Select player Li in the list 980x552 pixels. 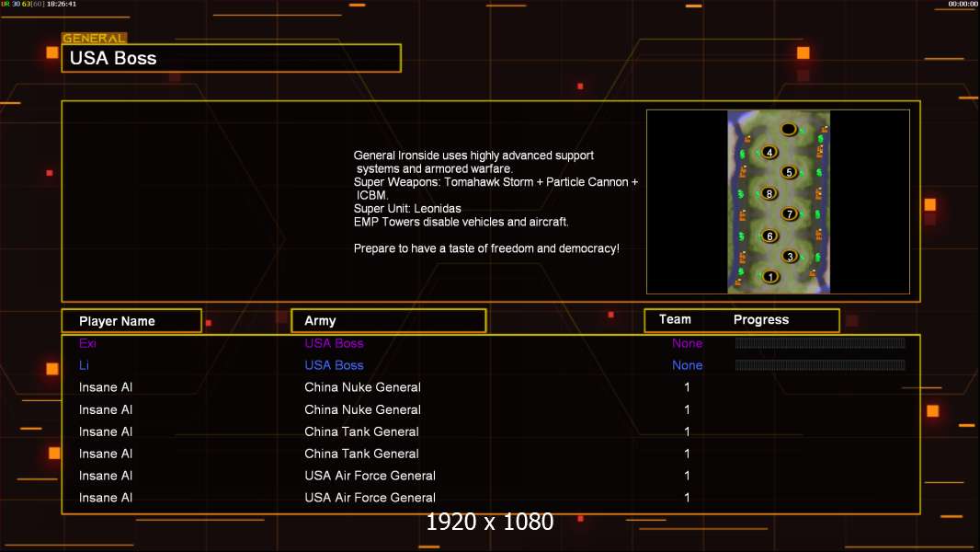(x=84, y=365)
